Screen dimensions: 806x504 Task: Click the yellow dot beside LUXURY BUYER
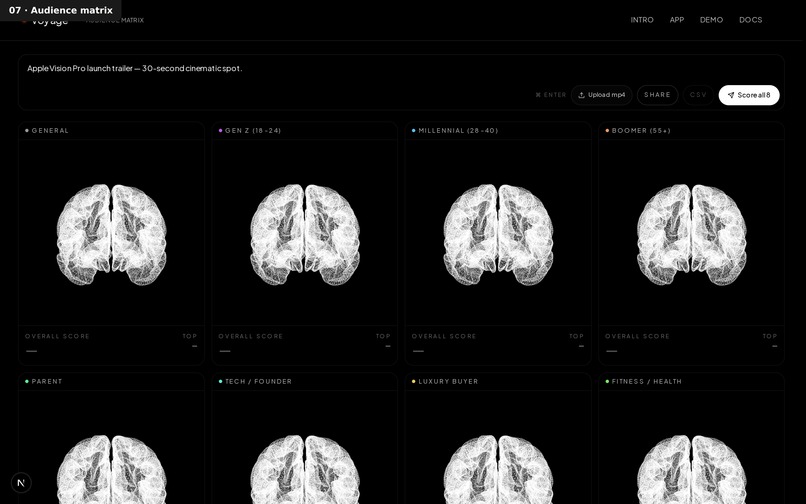[x=414, y=382]
